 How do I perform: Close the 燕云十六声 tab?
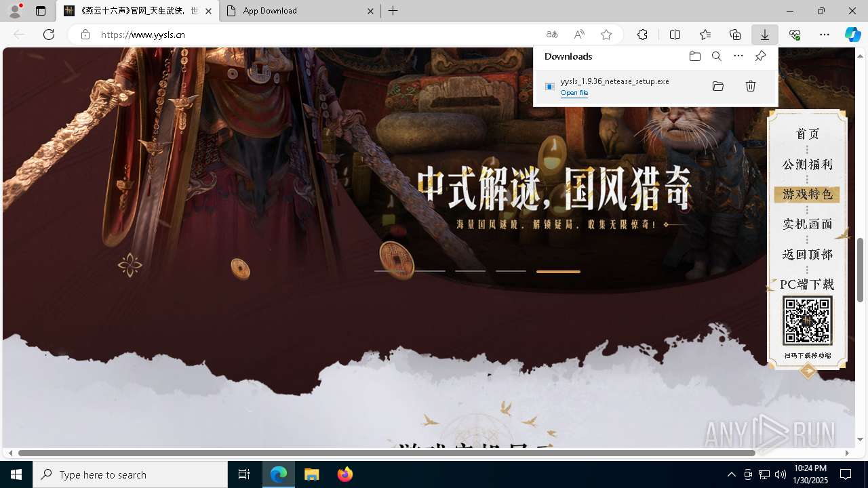point(208,11)
